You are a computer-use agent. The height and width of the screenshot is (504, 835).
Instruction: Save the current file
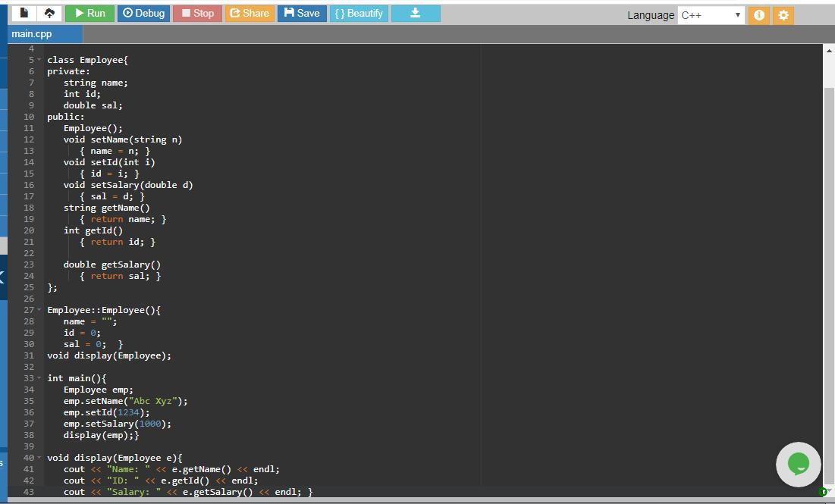[302, 14]
